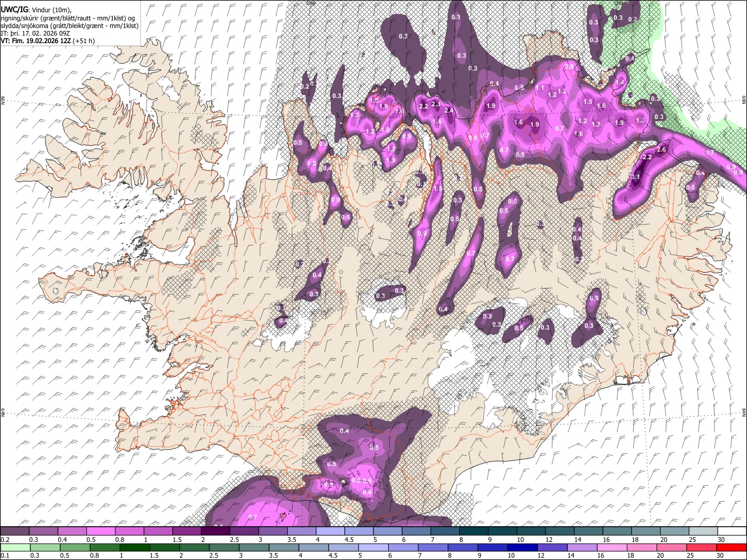This screenshot has width=747, height=560.
Task: Pick the darkest purple snow swatch labeled 2
Action: tap(215, 531)
